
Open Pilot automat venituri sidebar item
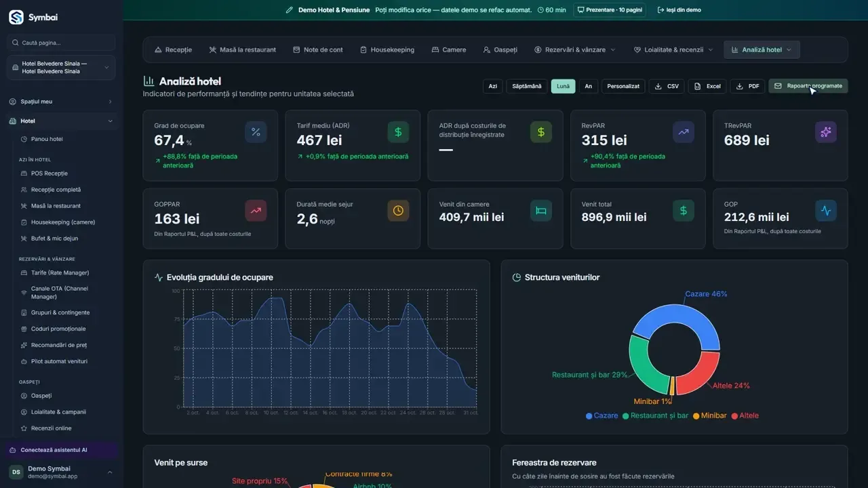65,361
